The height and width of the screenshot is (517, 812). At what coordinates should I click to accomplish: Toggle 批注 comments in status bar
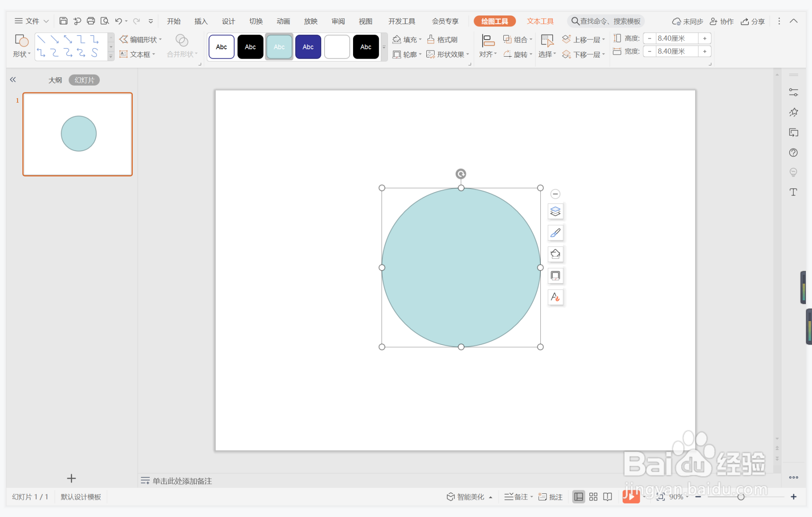point(551,497)
